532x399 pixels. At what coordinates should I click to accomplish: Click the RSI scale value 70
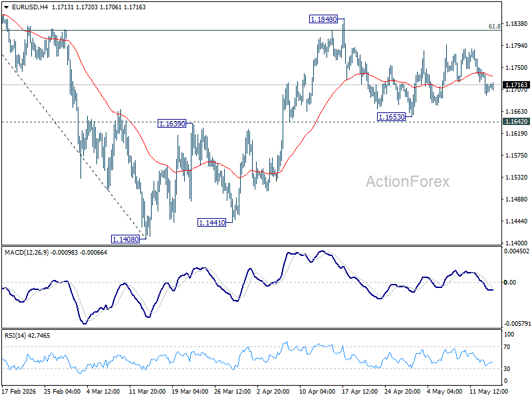pos(507,347)
